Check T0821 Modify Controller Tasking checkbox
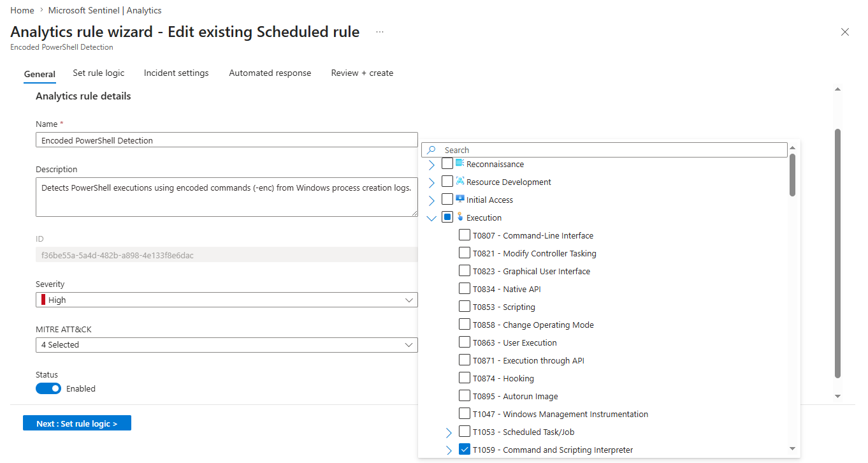868x463 pixels. tap(465, 253)
